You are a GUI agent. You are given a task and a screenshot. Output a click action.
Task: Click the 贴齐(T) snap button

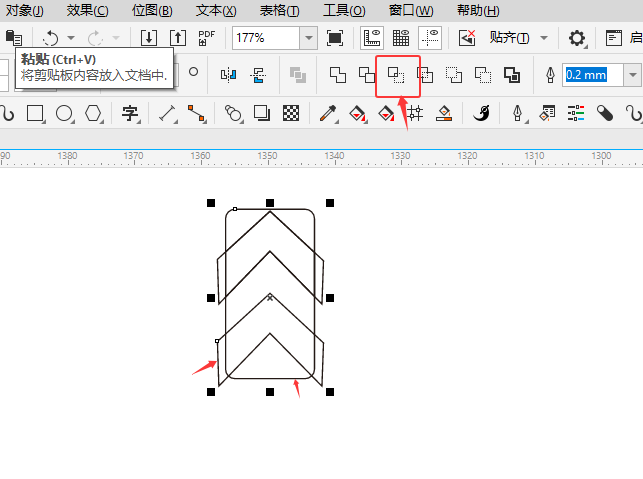coord(509,38)
